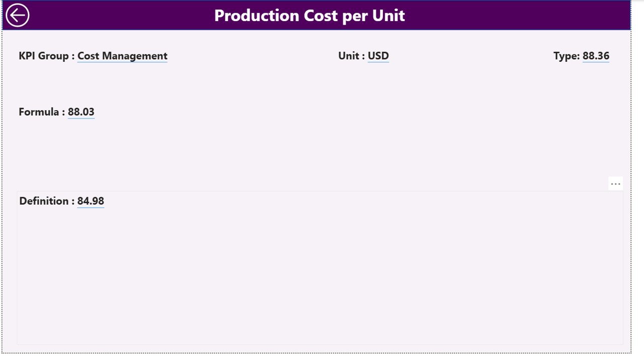The width and height of the screenshot is (644, 356).
Task: Click the Production Cost per Unit title
Action: (x=309, y=15)
